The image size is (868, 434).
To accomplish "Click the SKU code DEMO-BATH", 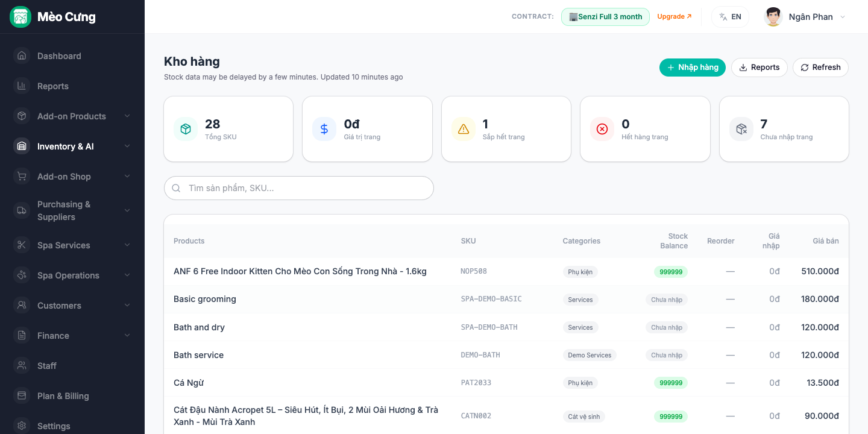I will tap(480, 355).
